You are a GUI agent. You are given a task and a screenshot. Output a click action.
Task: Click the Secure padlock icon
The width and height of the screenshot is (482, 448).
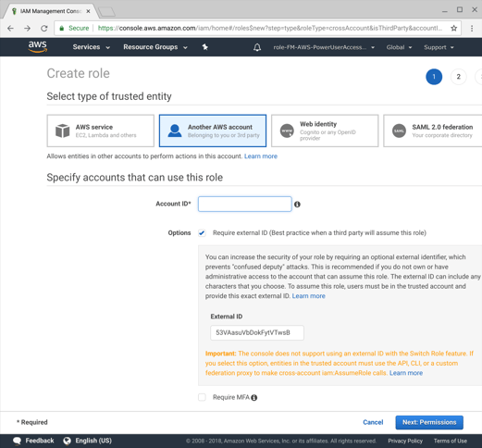click(62, 29)
